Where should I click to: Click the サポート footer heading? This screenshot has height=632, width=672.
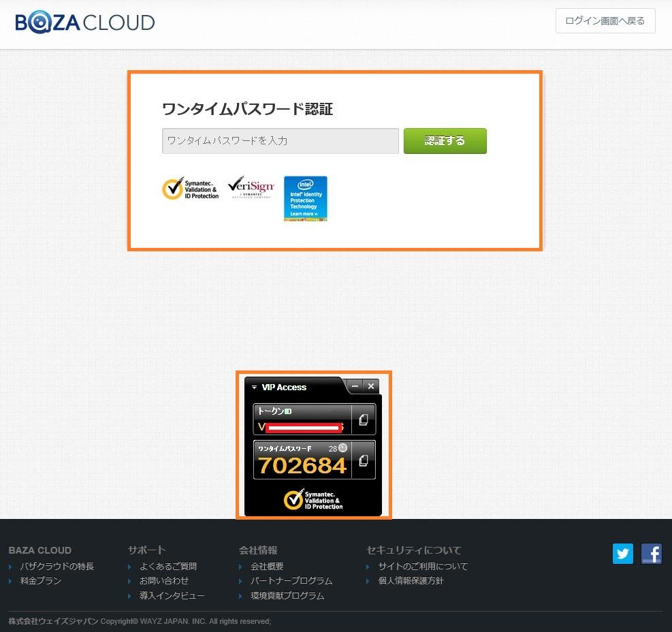(146, 550)
